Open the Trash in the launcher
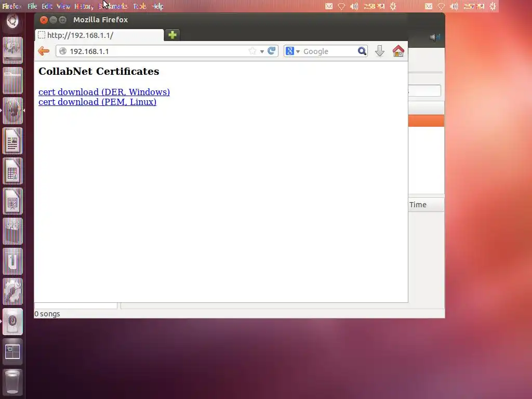Image resolution: width=532 pixels, height=399 pixels. click(13, 382)
